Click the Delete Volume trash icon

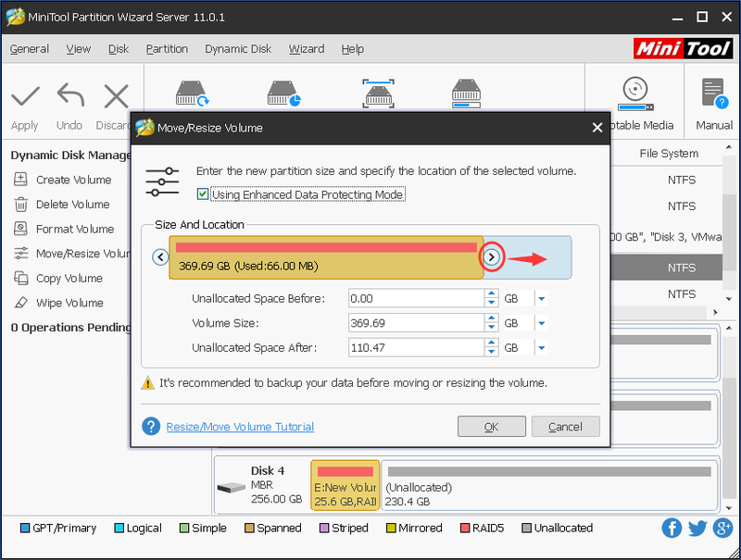click(x=20, y=205)
